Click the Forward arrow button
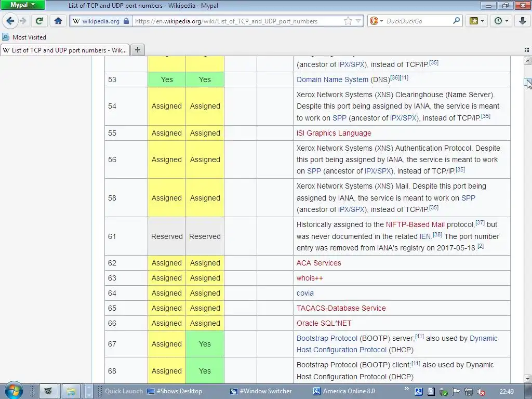 pos(23,21)
